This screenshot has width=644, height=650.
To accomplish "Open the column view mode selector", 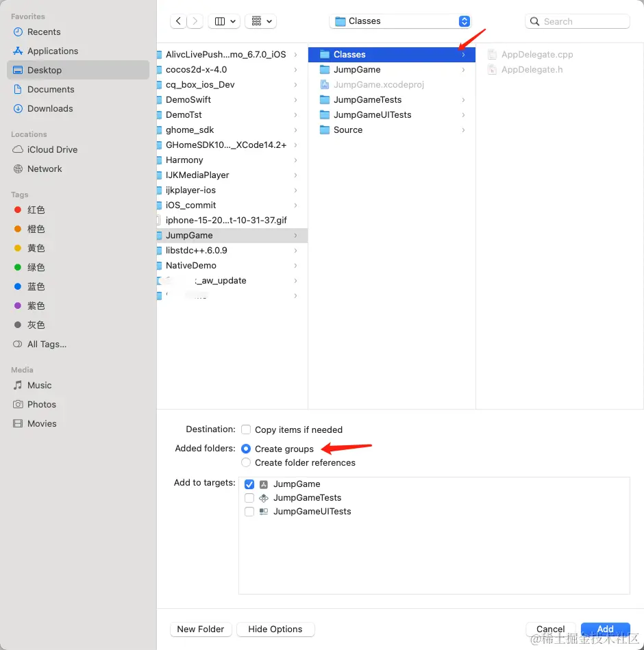I will 224,21.
